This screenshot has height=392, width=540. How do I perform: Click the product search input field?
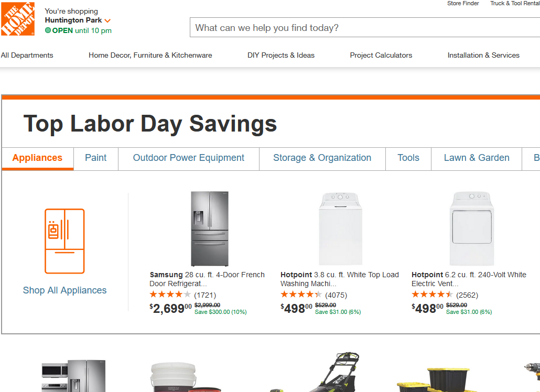coord(362,28)
